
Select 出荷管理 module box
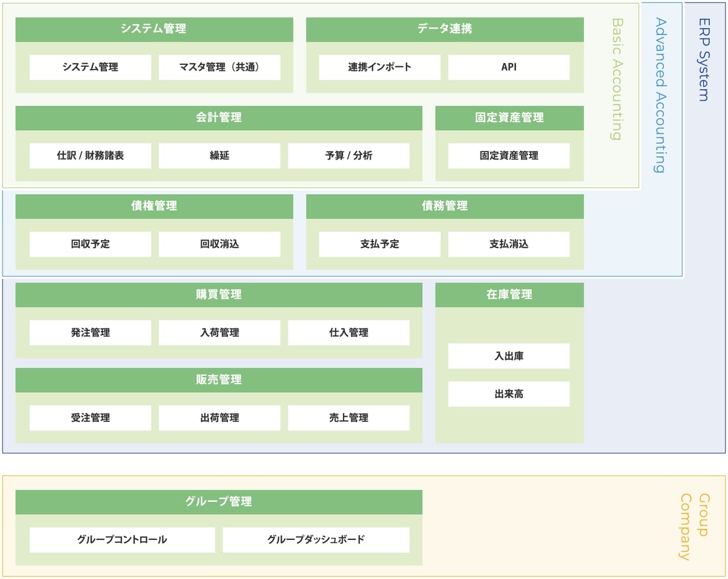220,418
